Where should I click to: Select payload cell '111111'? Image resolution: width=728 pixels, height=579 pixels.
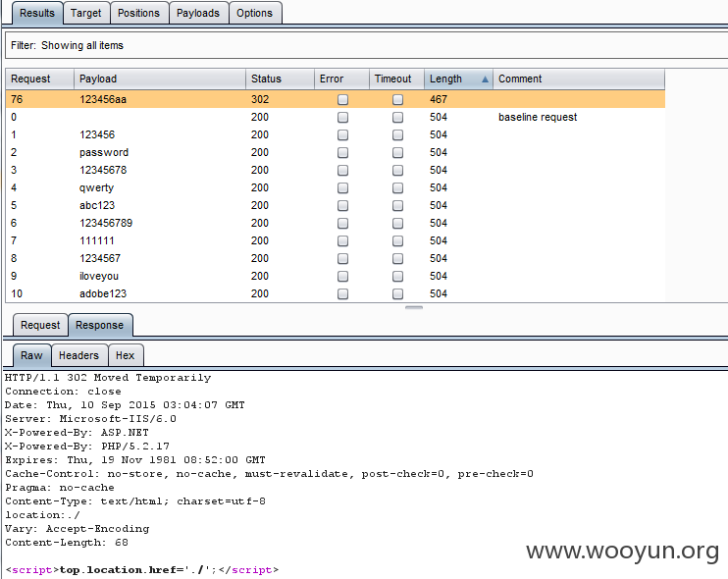click(x=96, y=240)
